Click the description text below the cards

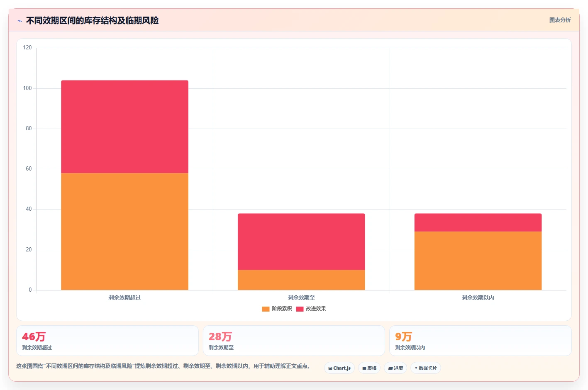pyautogui.click(x=163, y=366)
